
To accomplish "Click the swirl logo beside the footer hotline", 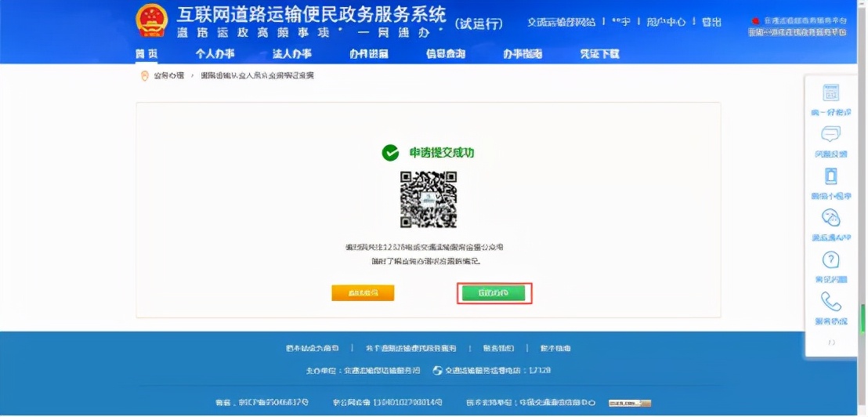I will (x=437, y=371).
